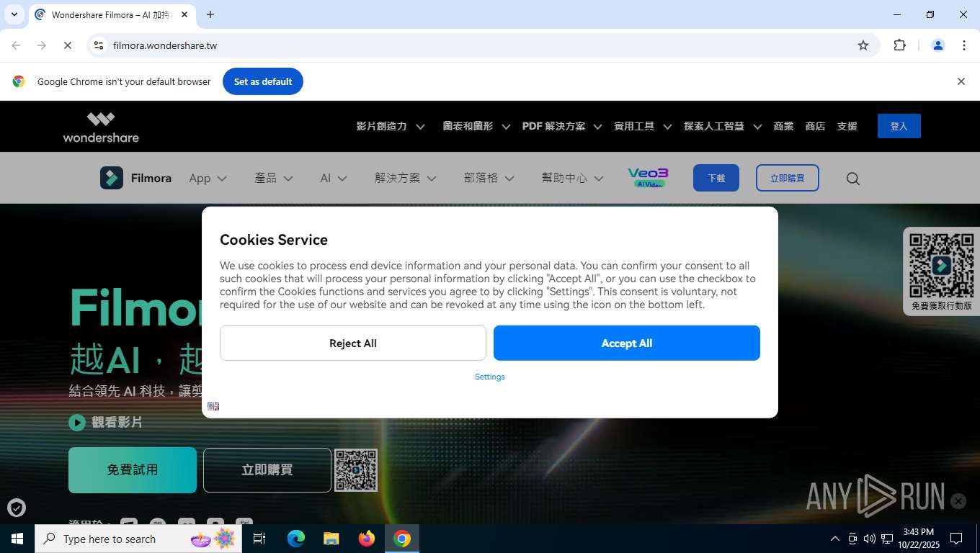Screen dimensions: 980x553
Task: Bookmark this page with the star icon
Action: (x=863, y=45)
